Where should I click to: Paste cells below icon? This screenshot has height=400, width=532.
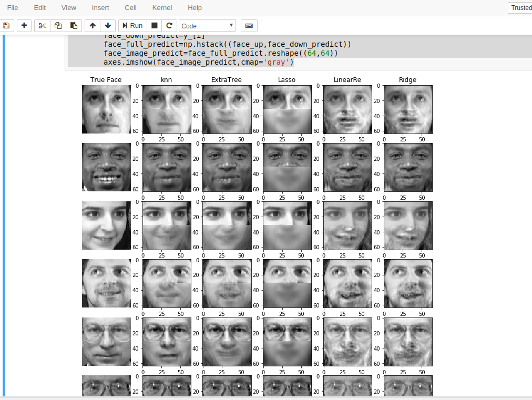[x=74, y=25]
